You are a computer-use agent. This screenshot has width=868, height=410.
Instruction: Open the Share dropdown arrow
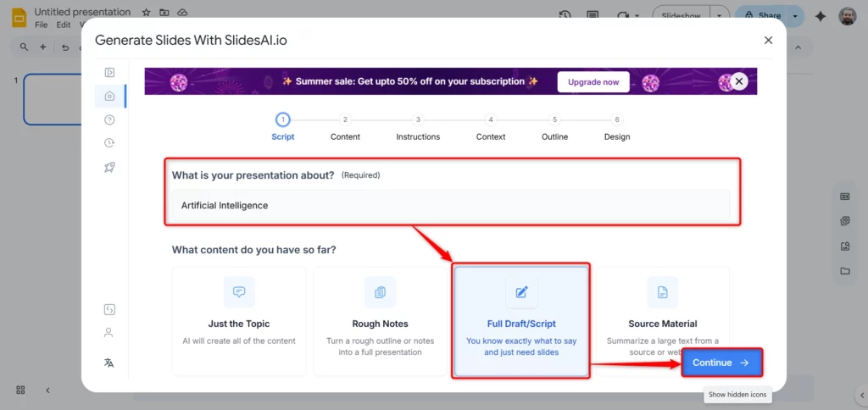(794, 16)
